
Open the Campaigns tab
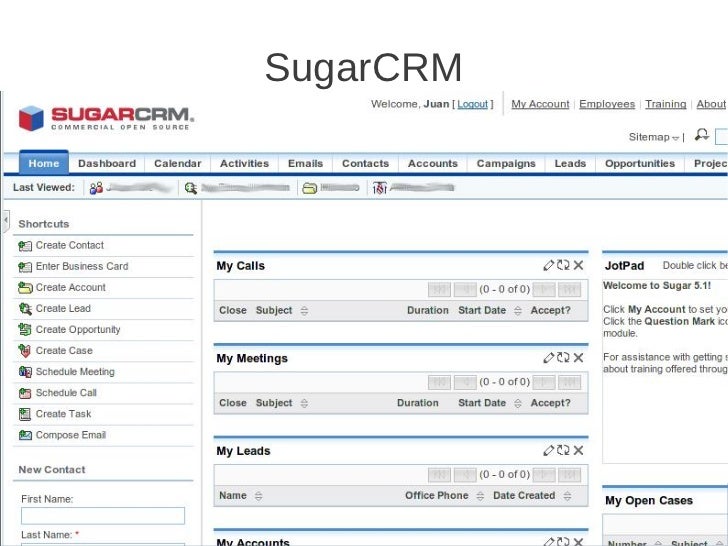(506, 163)
